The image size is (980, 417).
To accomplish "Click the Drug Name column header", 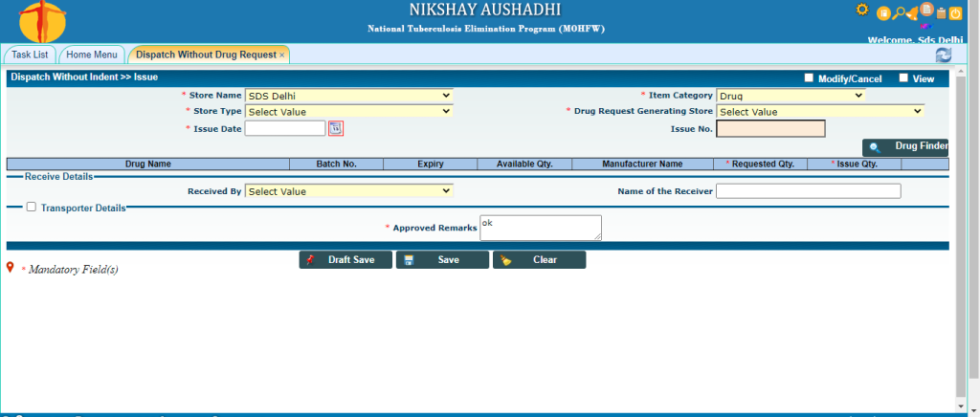I will coord(148,165).
